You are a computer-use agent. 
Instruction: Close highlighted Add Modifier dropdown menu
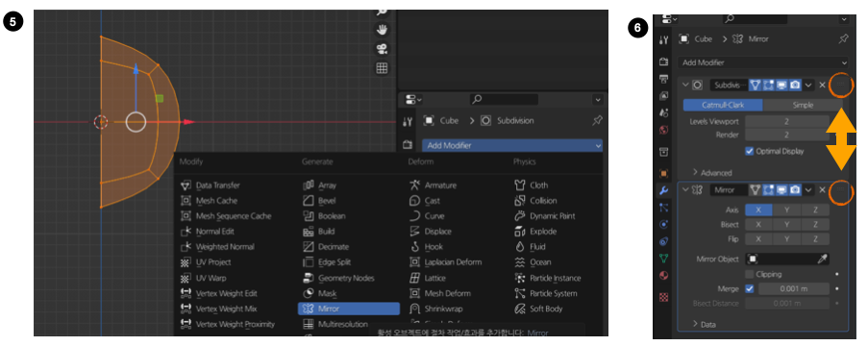(512, 145)
